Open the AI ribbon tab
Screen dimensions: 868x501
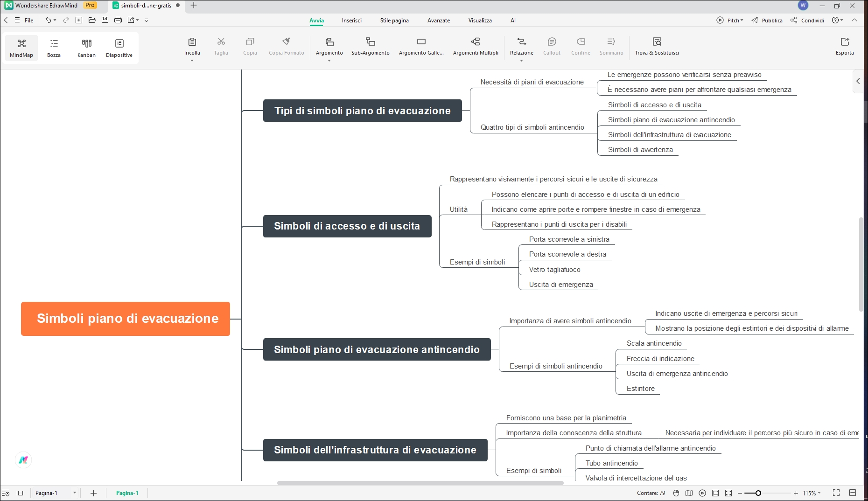(x=513, y=20)
